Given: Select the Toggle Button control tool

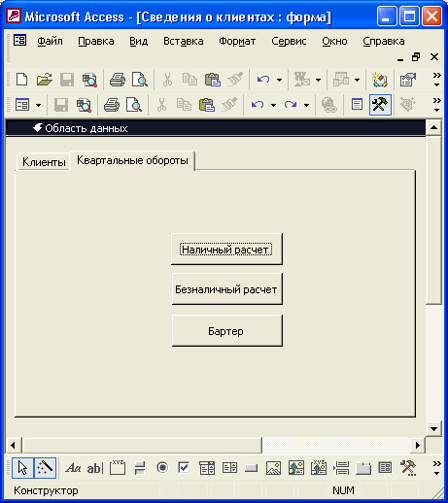Looking at the screenshot, I should [140, 468].
